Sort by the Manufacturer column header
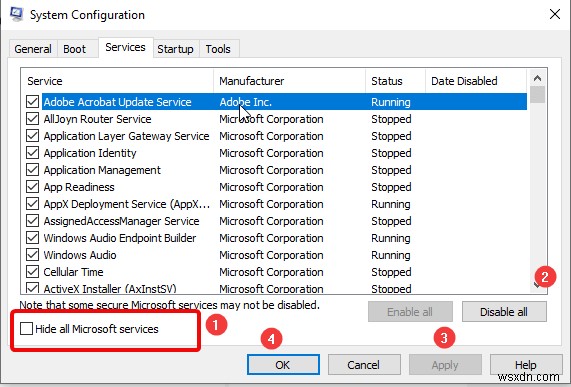The width and height of the screenshot is (571, 387). (x=290, y=81)
